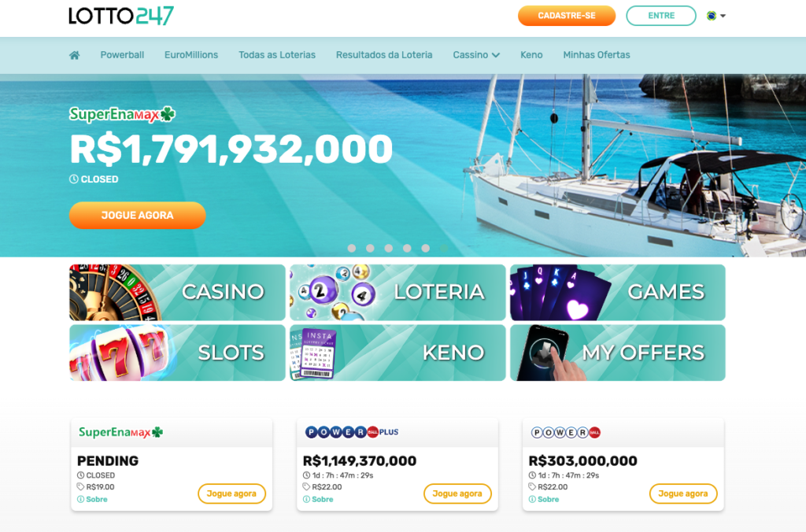This screenshot has height=532, width=806.
Task: Click Sobre info link under SuperEnaMax card
Action: 93,499
